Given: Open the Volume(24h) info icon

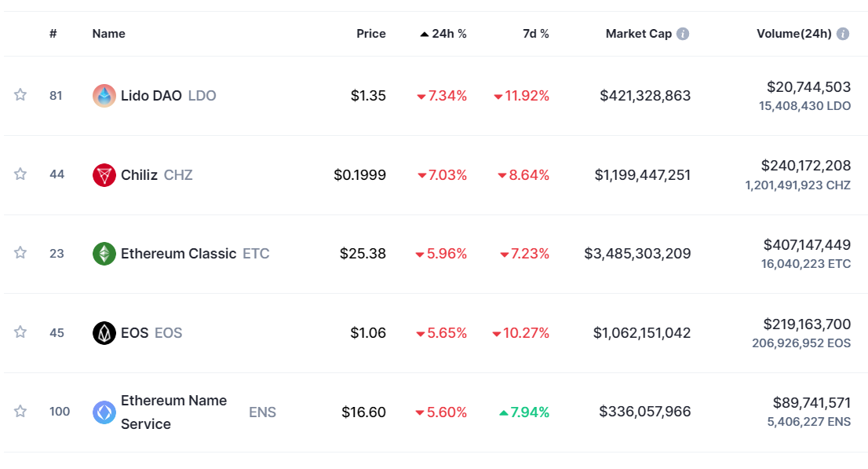Looking at the screenshot, I should pos(843,34).
